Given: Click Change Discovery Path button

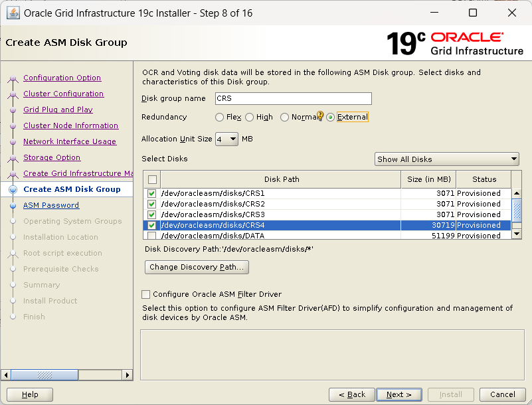Looking at the screenshot, I should click(197, 268).
